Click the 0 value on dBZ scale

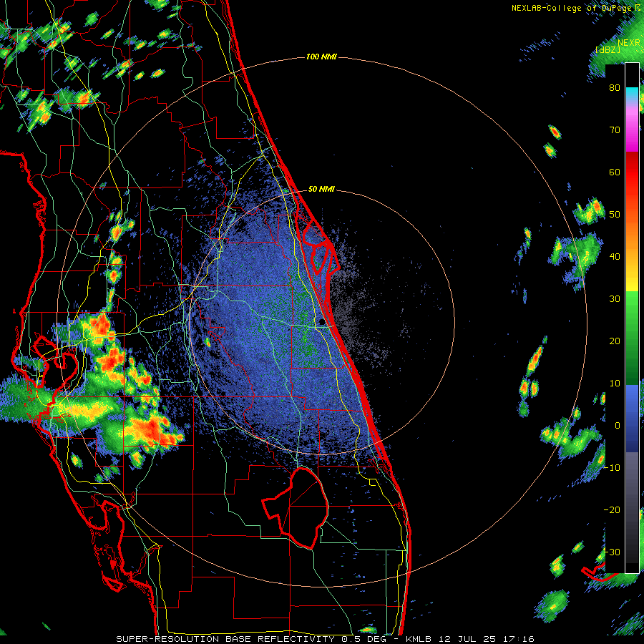point(618,426)
